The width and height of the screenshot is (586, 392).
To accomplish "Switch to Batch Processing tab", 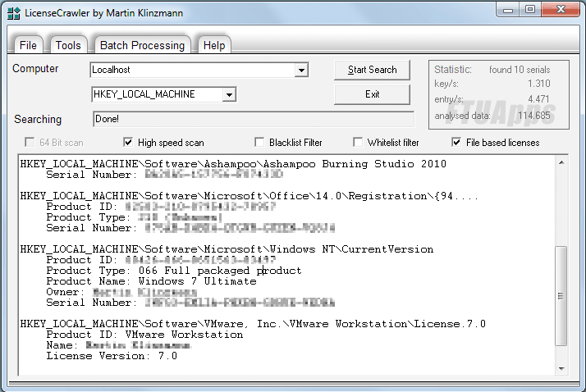I will point(142,45).
